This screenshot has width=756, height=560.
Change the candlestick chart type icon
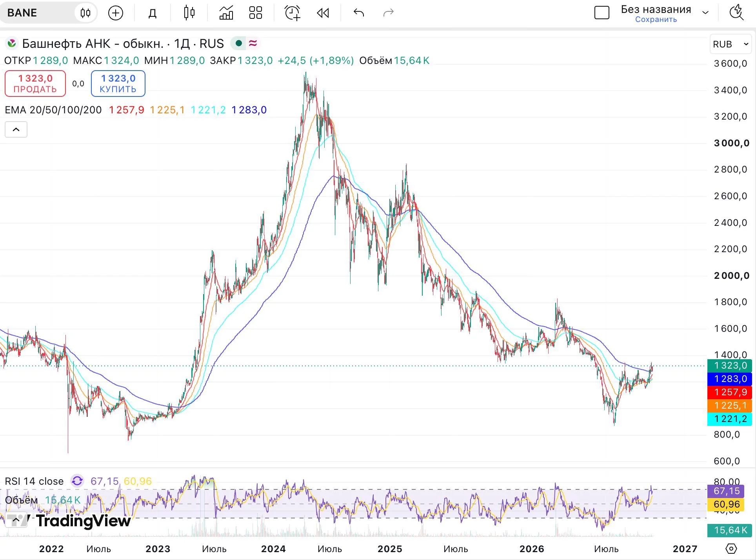[x=189, y=13]
